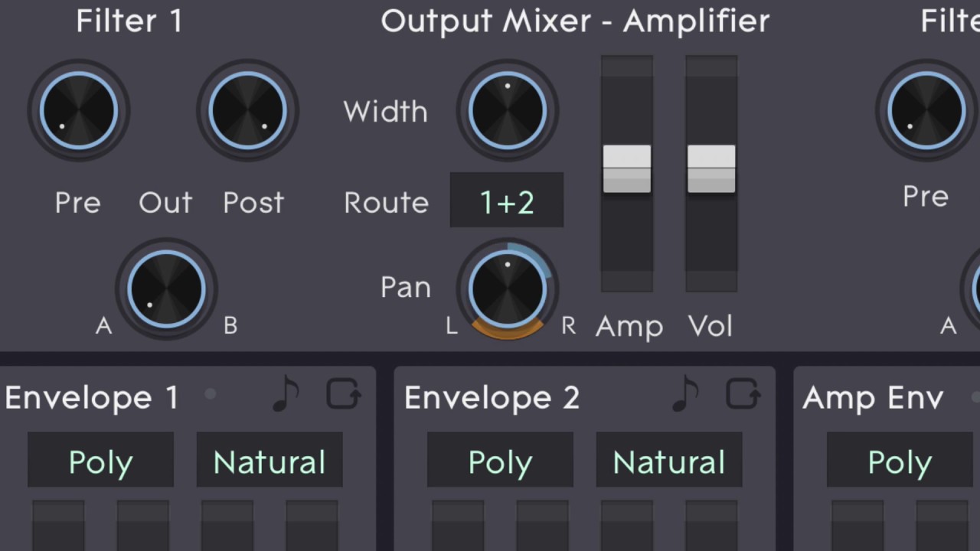The width and height of the screenshot is (980, 551).
Task: Click the Filter 2 Pre knob
Action: pyautogui.click(x=926, y=111)
